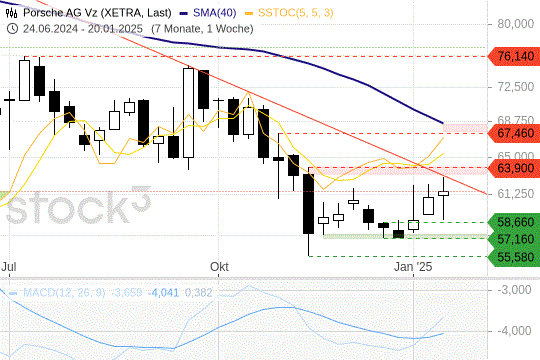Click the Jan '25 time axis label
This screenshot has height=360, width=540.
tap(413, 267)
